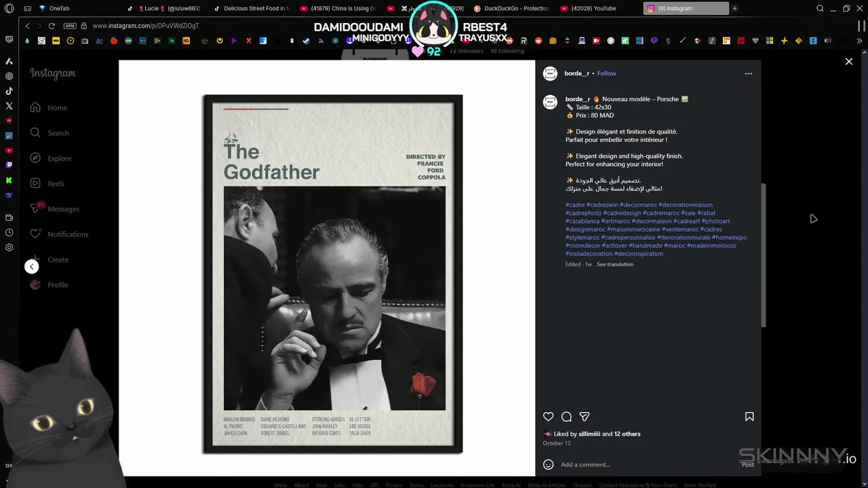Close the Instagram post overlay

[x=849, y=62]
